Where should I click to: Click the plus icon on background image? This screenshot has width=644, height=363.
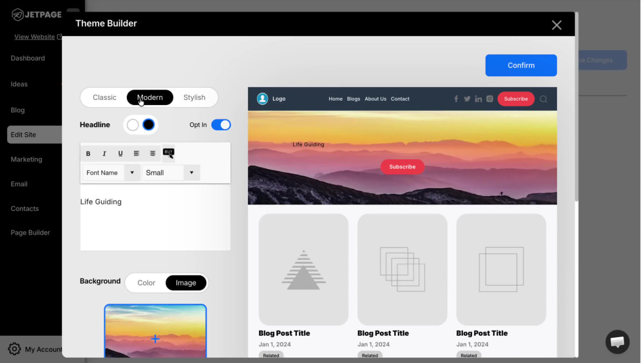pyautogui.click(x=155, y=338)
